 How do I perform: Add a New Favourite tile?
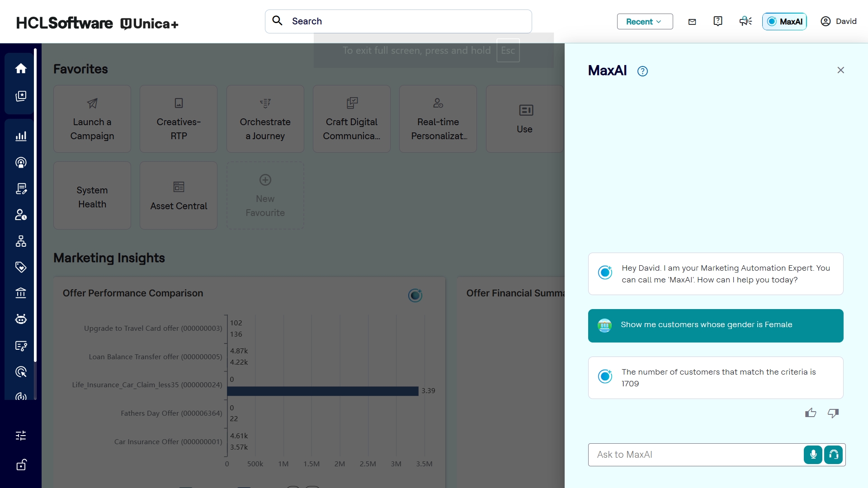pos(265,196)
